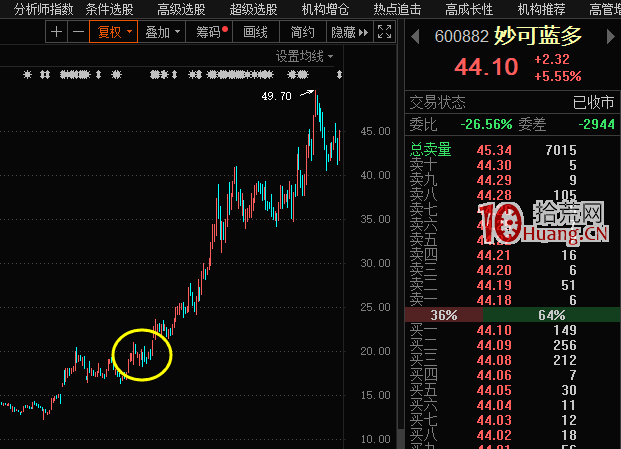
Task: Open 机构增仓 menu
Action: pos(326,9)
